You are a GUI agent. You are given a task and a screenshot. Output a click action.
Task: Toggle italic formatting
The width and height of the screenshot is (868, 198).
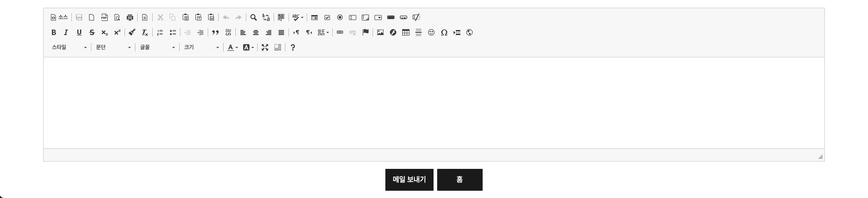pyautogui.click(x=66, y=33)
